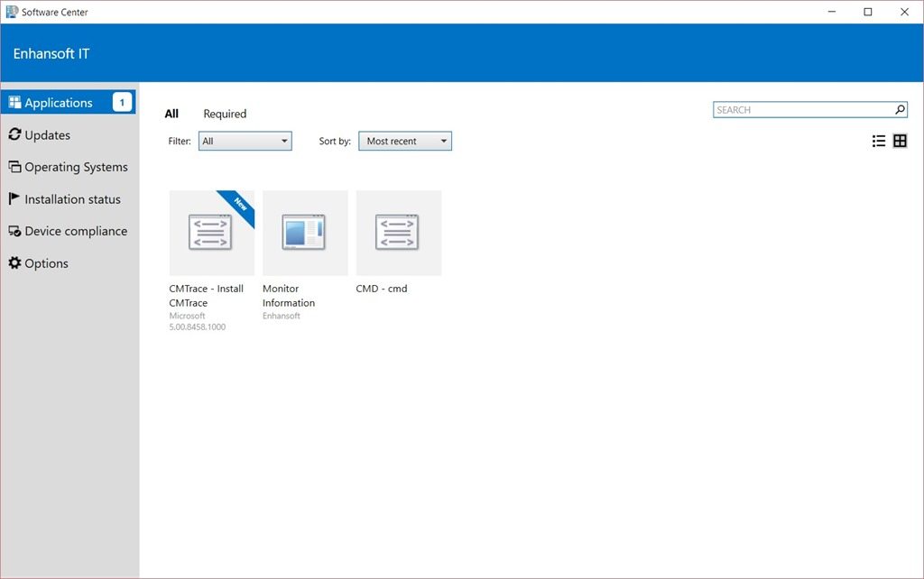Click the Software Center title bar icon
Screen dimensions: 924x579
(12, 12)
